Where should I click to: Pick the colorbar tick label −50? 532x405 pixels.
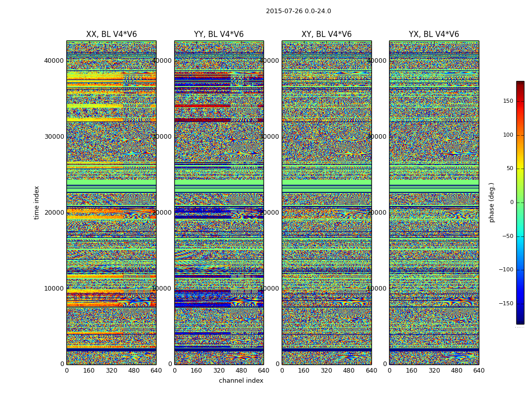coord(508,236)
